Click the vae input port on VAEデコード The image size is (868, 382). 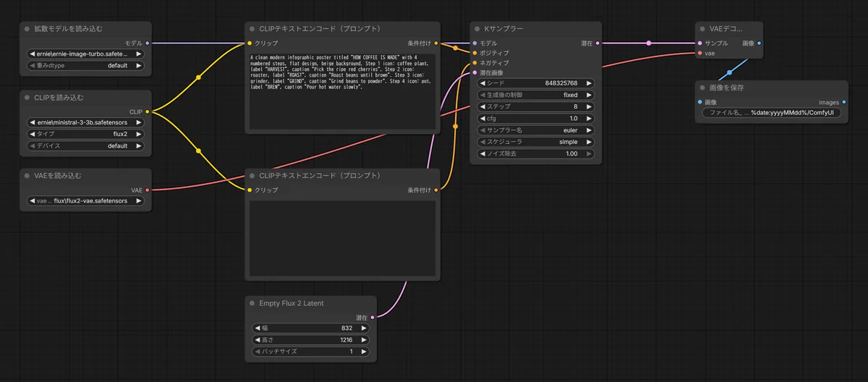700,53
